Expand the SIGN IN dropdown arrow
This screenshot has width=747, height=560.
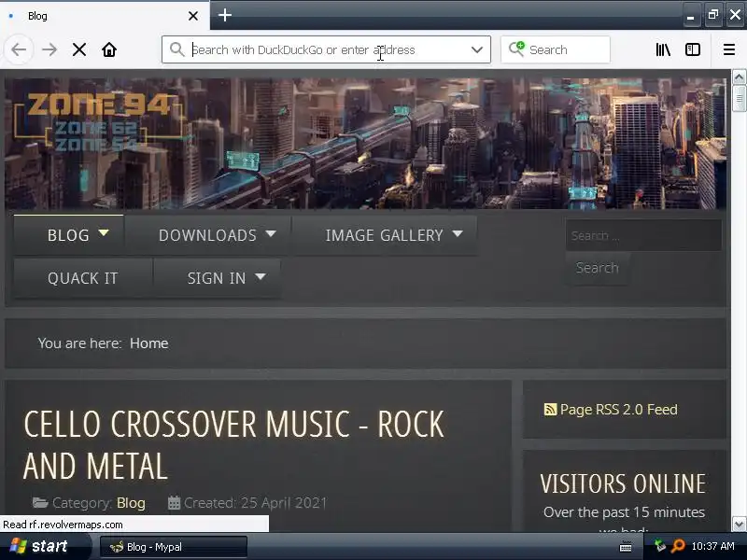[261, 276]
